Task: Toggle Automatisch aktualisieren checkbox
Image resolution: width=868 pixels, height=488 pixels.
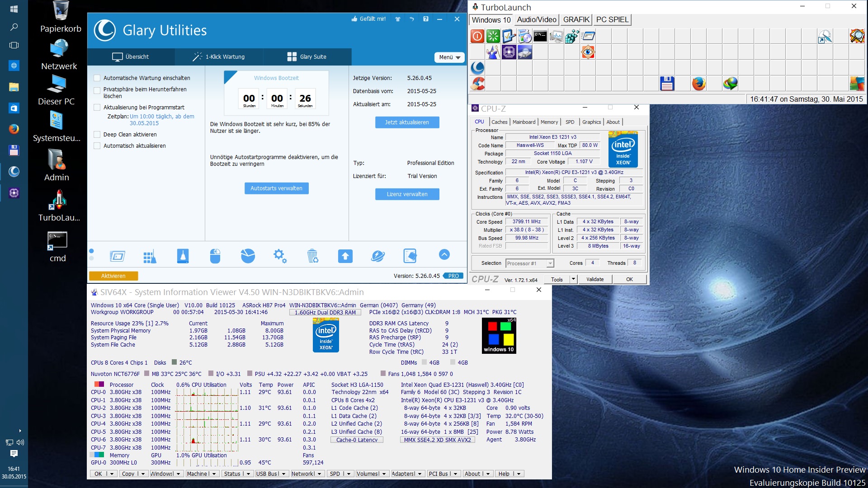Action: coord(97,146)
